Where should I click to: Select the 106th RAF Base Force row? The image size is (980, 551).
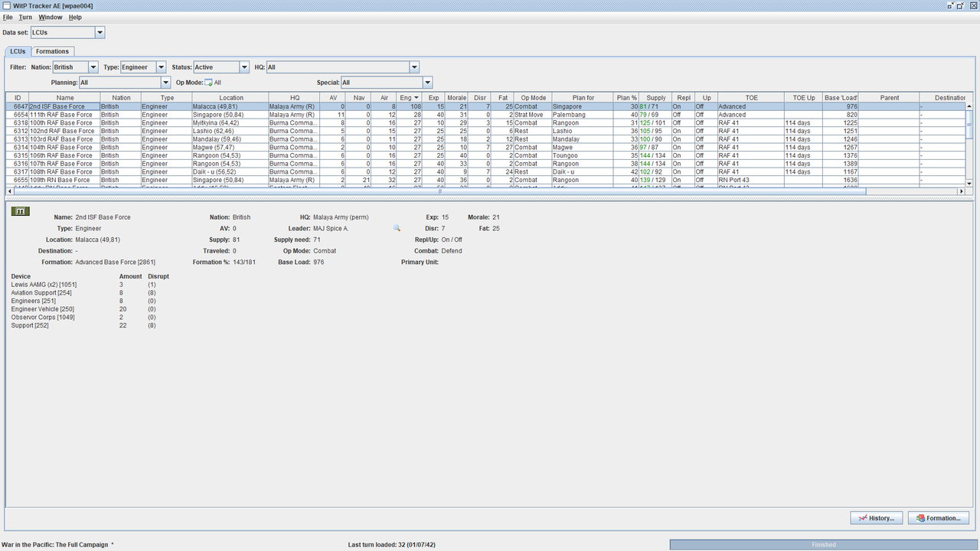click(x=485, y=155)
